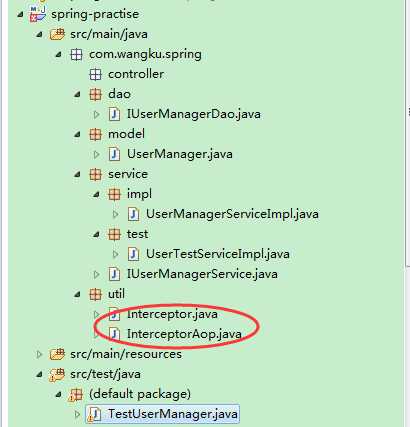Collapse the service package
The image size is (410, 427).
pyautogui.click(x=78, y=174)
